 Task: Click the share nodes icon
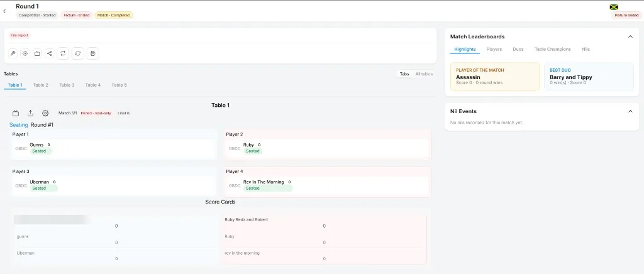pos(49,53)
